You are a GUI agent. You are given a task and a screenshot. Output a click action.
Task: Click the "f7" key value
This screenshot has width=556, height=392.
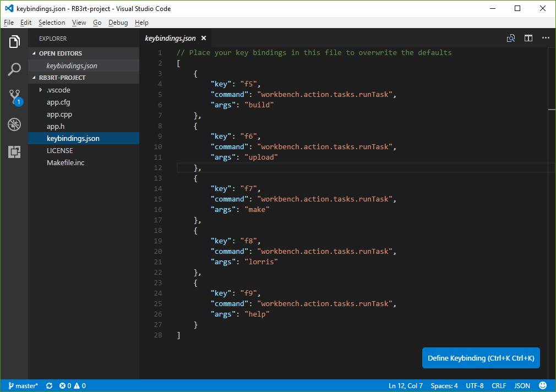(249, 189)
